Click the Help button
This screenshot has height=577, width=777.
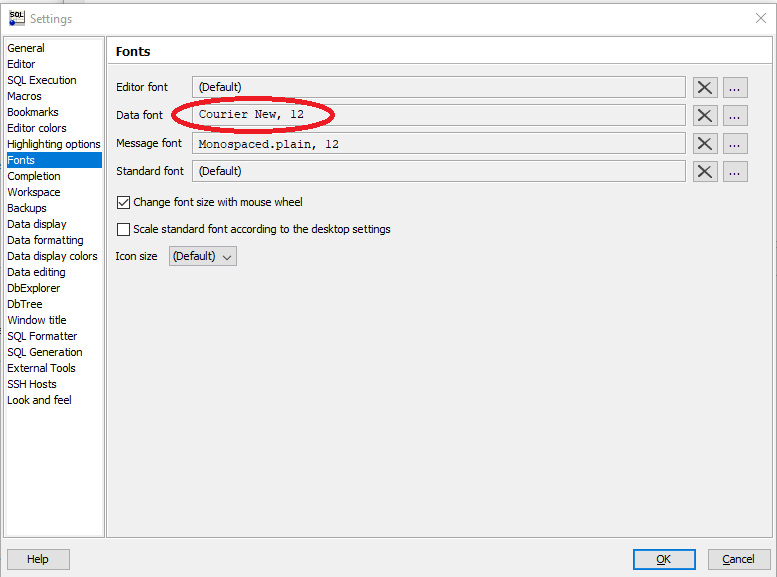[38, 559]
